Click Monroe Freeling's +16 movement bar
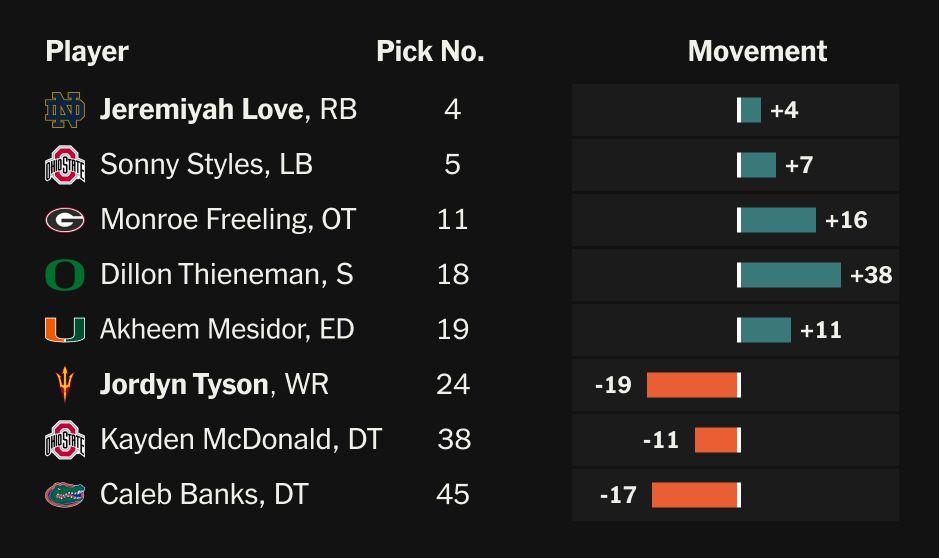The width and height of the screenshot is (939, 558). click(x=778, y=220)
